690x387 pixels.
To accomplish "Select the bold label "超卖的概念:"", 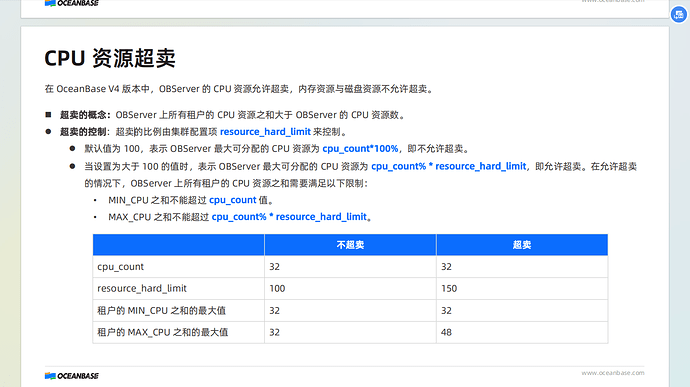I will 85,115.
